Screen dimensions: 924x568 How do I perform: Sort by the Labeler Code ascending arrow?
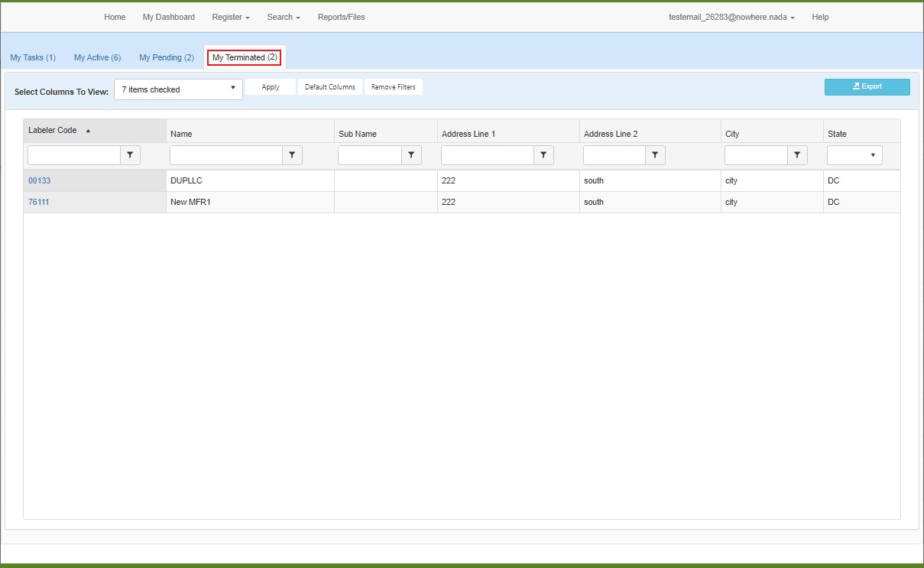pos(88,131)
